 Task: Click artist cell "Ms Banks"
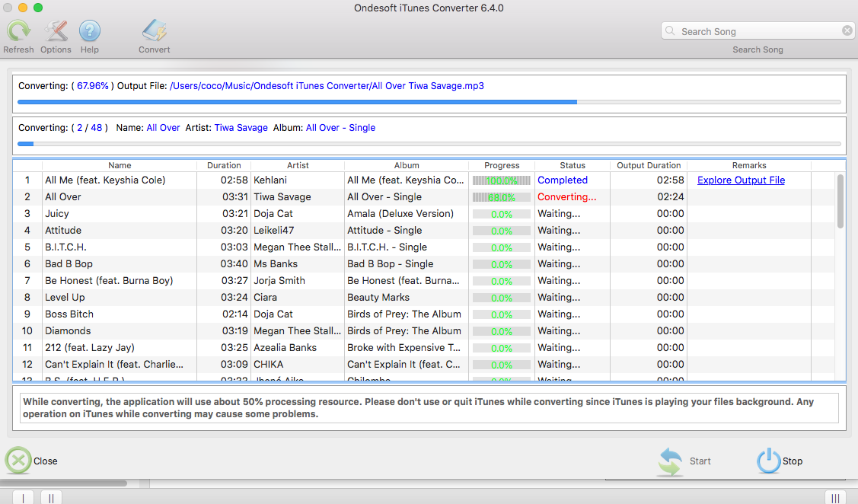[276, 263]
